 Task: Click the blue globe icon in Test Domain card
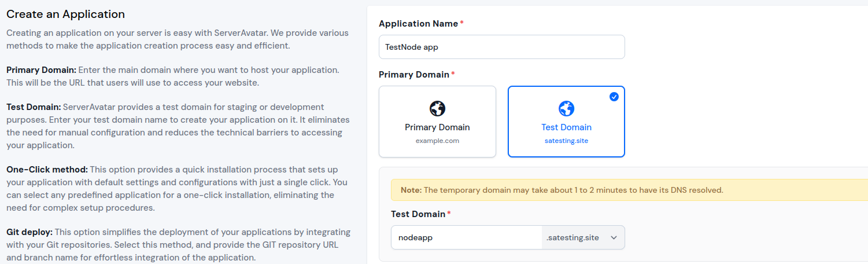coord(566,108)
